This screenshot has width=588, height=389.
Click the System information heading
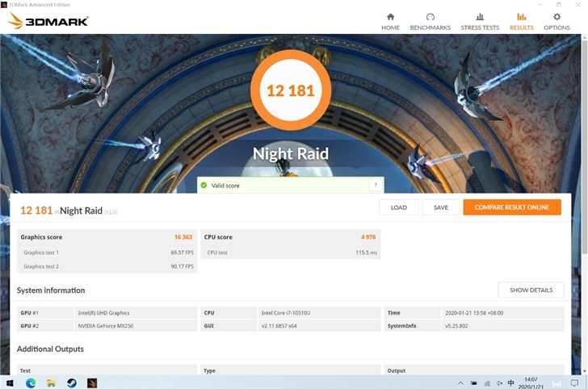51,291
